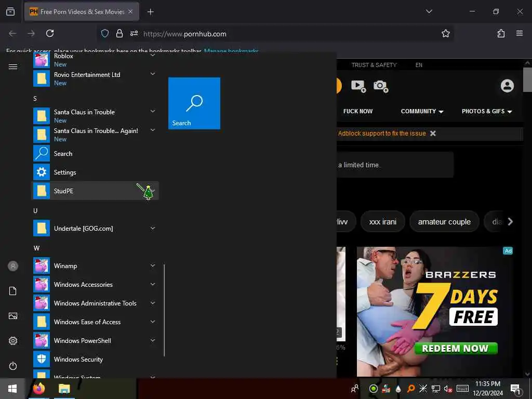
Task: Open the site permissions icon in address bar
Action: tap(134, 33)
